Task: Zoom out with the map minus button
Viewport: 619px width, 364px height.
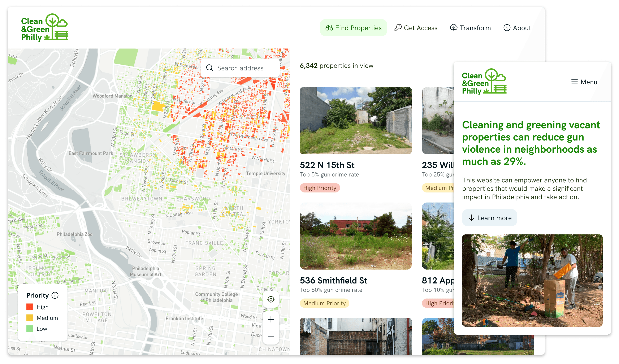Action: coord(271,336)
